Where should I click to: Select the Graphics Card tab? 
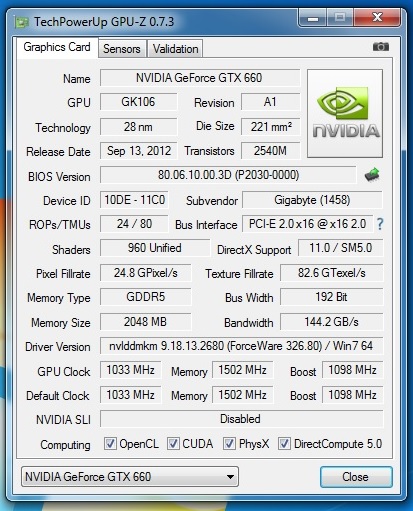[57, 47]
